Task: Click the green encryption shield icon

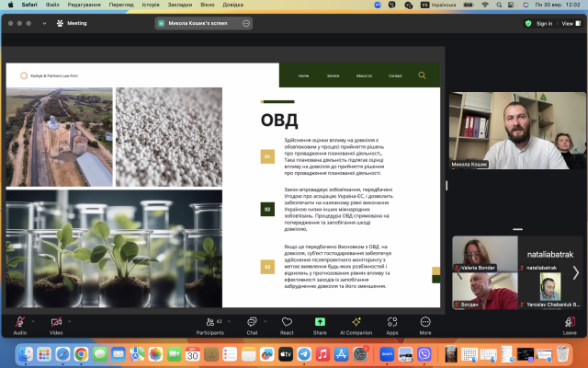Action: [528, 23]
